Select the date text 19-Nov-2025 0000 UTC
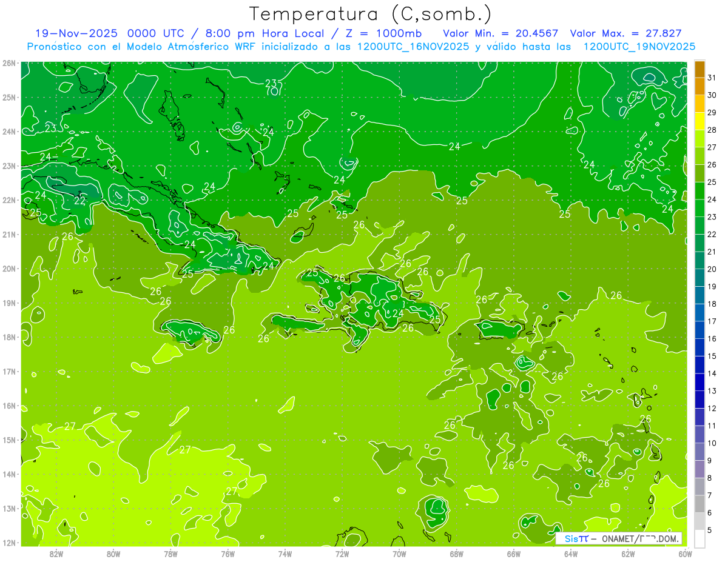728x562 pixels. tap(110, 33)
